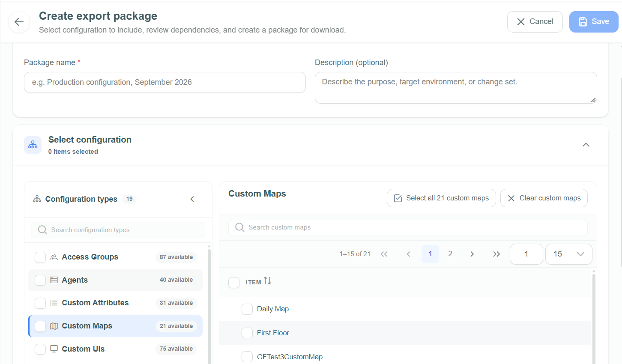Image resolution: width=622 pixels, height=364 pixels.
Task: Open the rows-per-page dropdown showing 15
Action: click(x=569, y=254)
